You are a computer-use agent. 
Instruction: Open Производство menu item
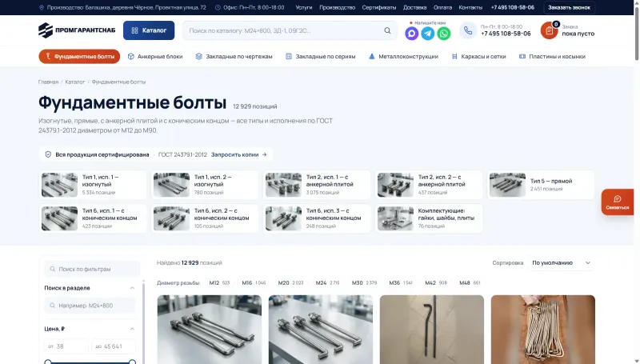pos(337,7)
